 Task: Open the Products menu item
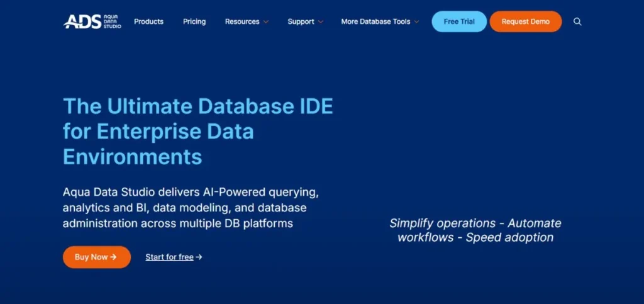coord(148,21)
